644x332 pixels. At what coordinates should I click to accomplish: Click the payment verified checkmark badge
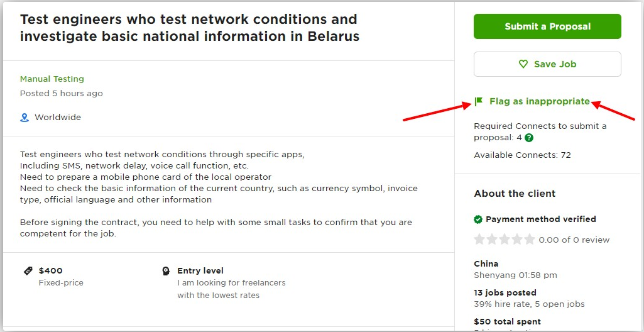point(478,219)
